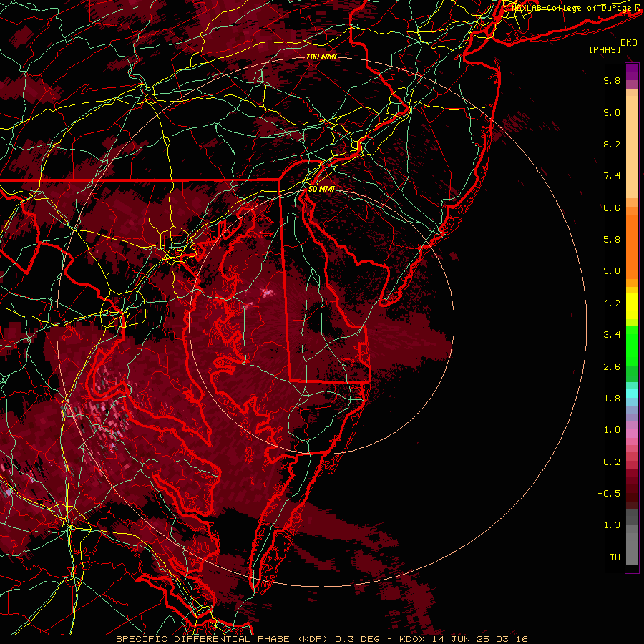The height and width of the screenshot is (644, 644).
Task: Click the -1.3 value on color scale
Action: pos(609,525)
